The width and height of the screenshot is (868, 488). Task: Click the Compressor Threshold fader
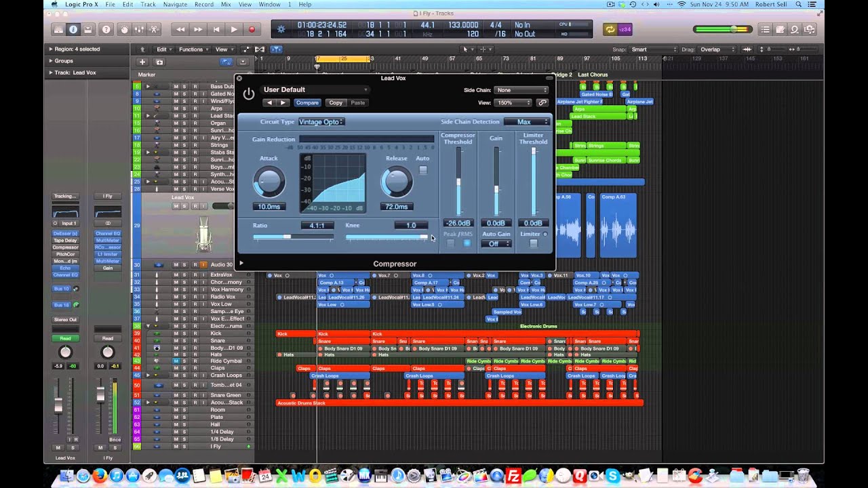pos(458,182)
